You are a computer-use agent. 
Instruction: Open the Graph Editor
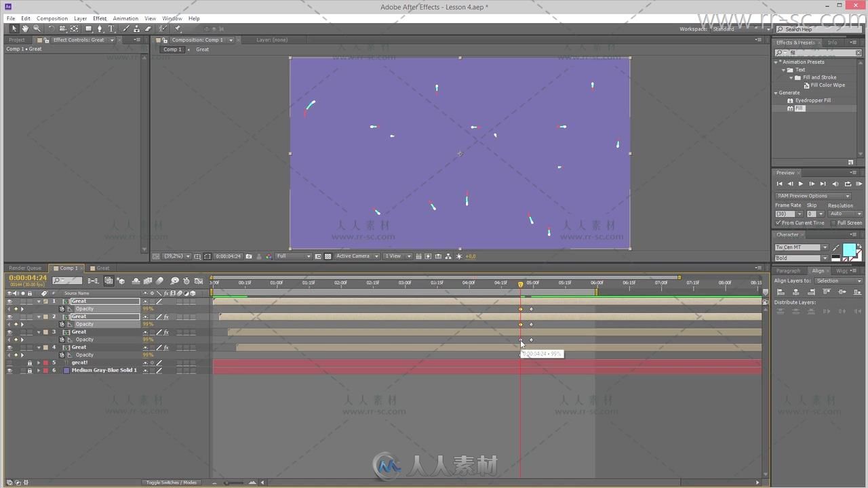pyautogui.click(x=199, y=281)
